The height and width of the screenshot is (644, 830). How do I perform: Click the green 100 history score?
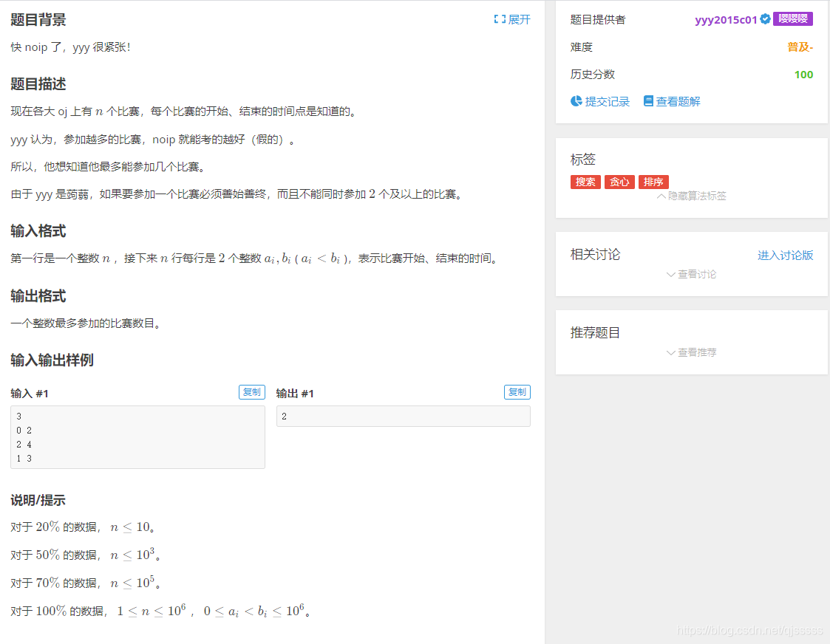pos(803,74)
